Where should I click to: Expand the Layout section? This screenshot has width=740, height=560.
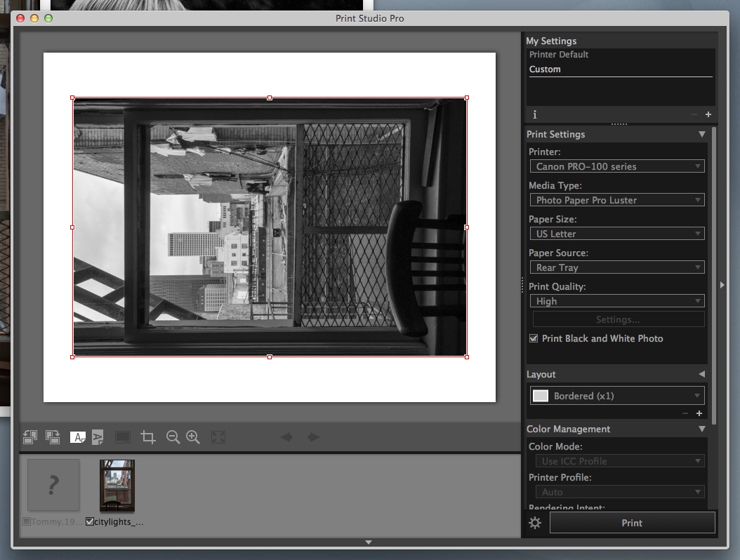(701, 375)
